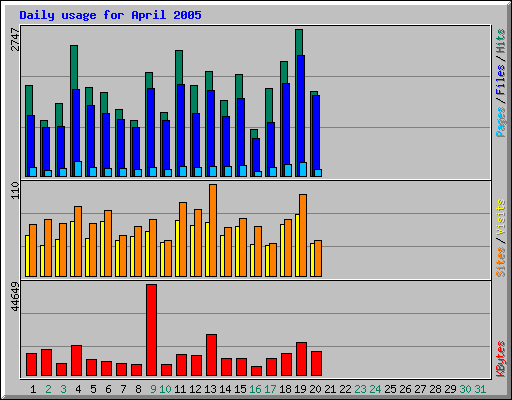Click the yellow visits bar for day 1

(27, 256)
